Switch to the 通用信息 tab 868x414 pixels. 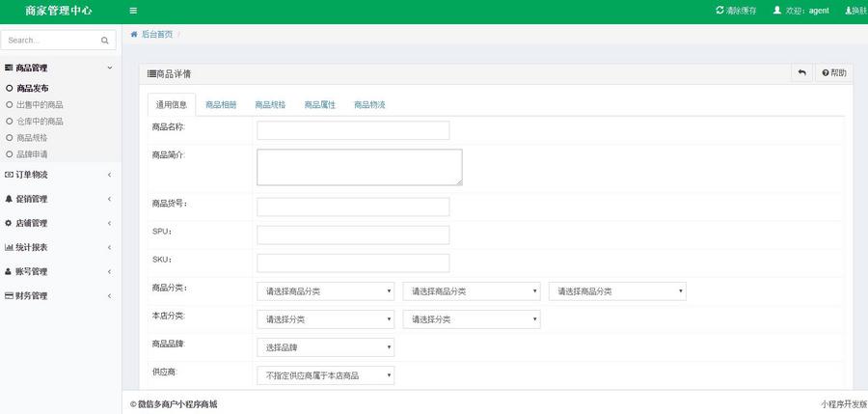click(172, 105)
